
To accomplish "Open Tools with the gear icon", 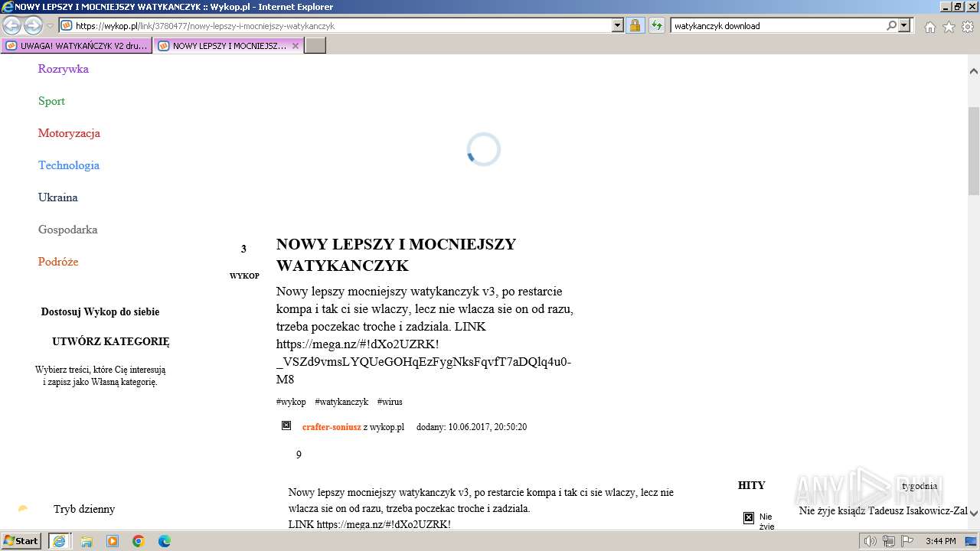I will (x=968, y=27).
